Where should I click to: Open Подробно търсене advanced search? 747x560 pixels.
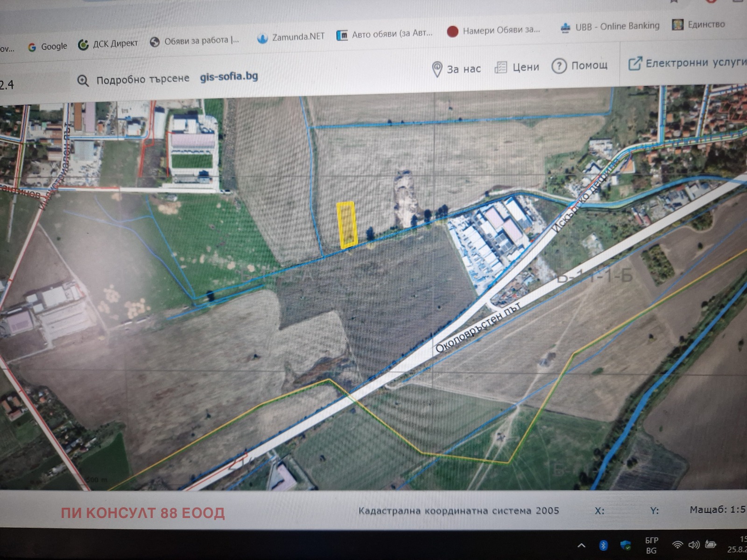(x=134, y=80)
